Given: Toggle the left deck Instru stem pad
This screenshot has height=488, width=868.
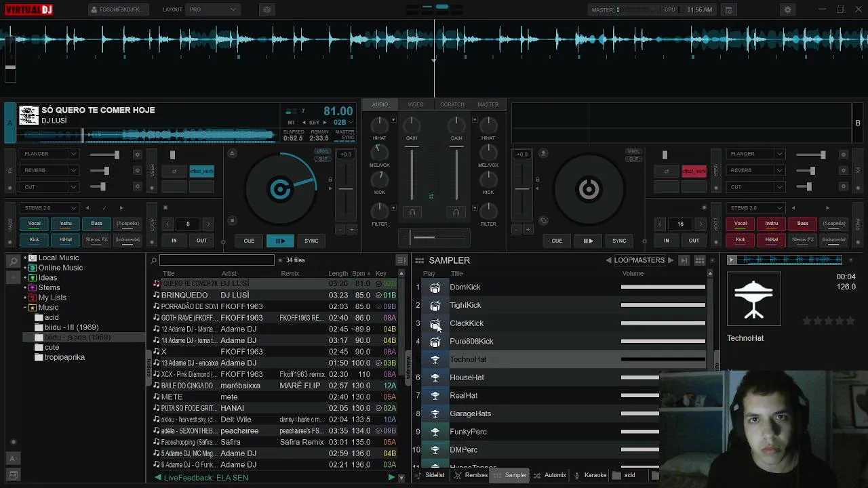Looking at the screenshot, I should pos(65,224).
